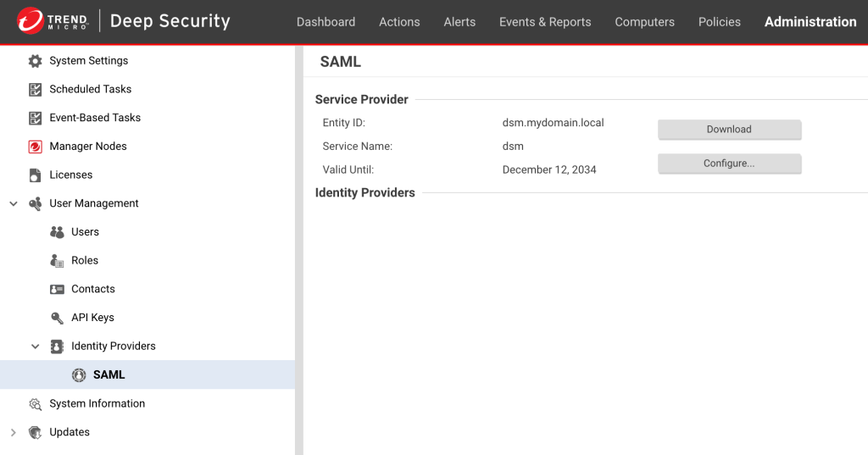
Task: Download the service provider metadata
Action: [x=730, y=130]
